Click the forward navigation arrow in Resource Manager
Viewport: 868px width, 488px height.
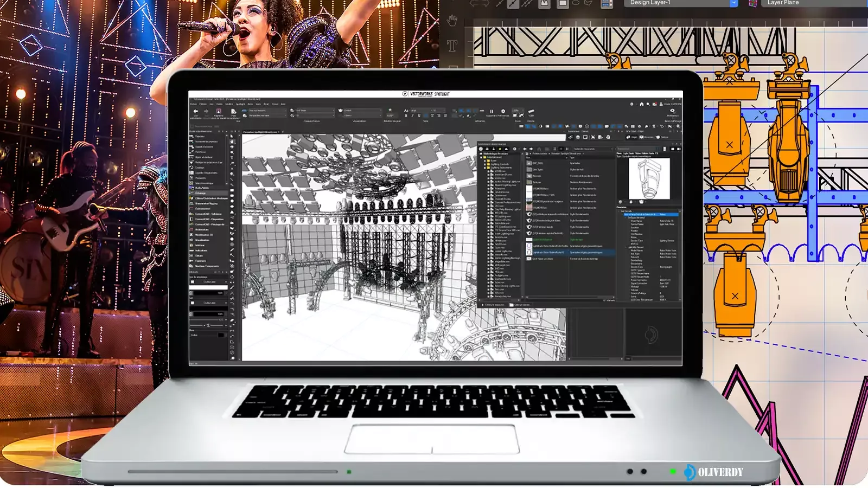531,149
